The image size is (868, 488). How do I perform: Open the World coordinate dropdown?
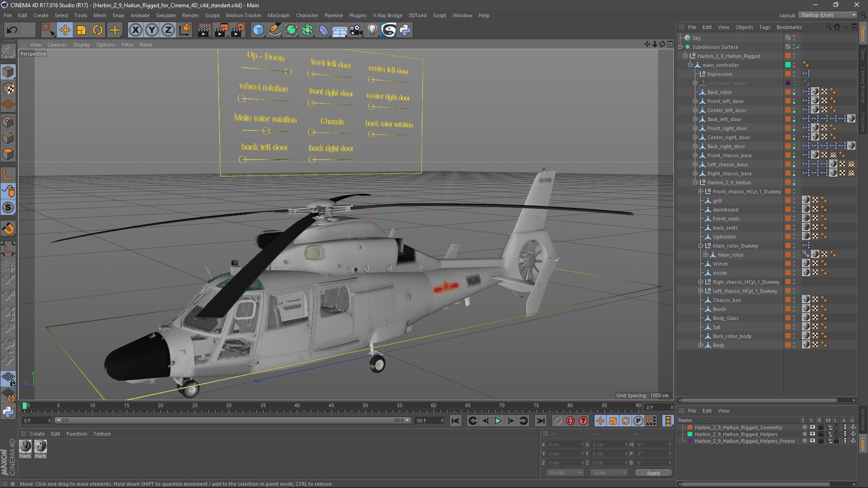coord(565,473)
